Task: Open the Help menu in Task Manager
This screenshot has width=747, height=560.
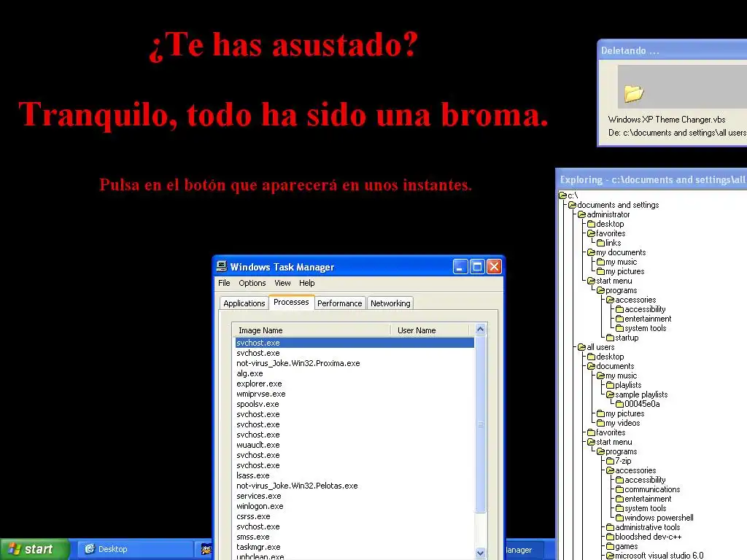Action: pyautogui.click(x=307, y=283)
